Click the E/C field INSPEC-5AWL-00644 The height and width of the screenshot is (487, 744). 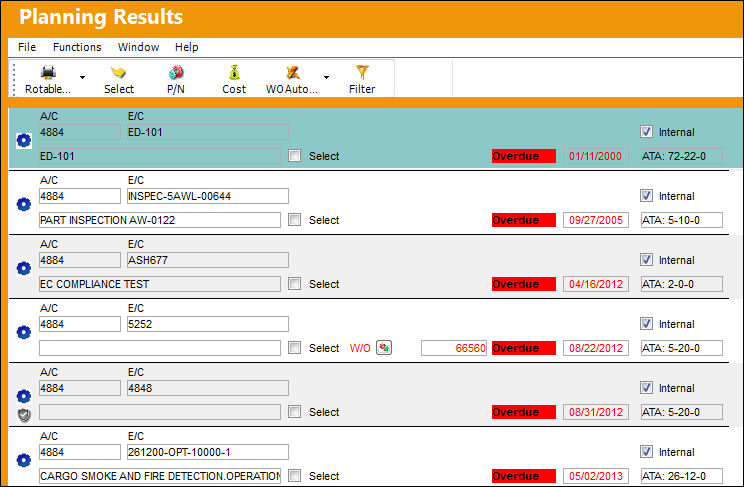[208, 196]
